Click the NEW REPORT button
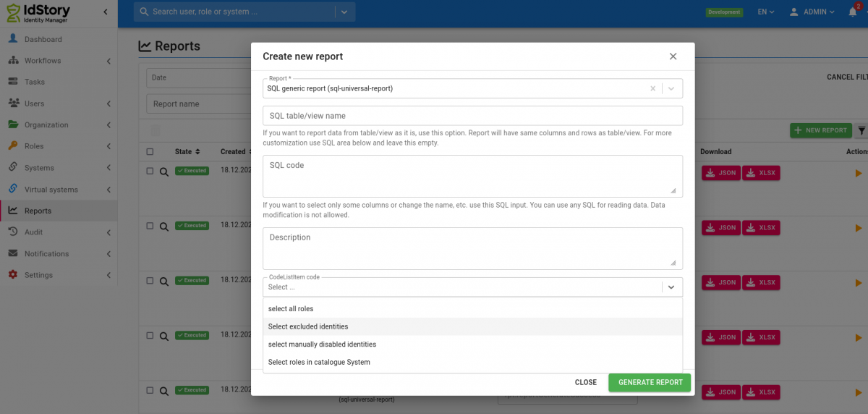 tap(821, 130)
